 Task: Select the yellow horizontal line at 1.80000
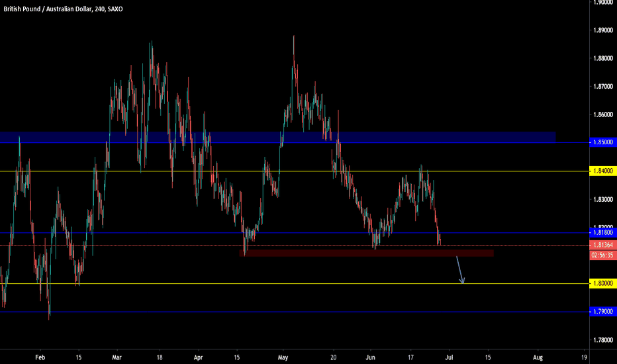[x=295, y=283]
